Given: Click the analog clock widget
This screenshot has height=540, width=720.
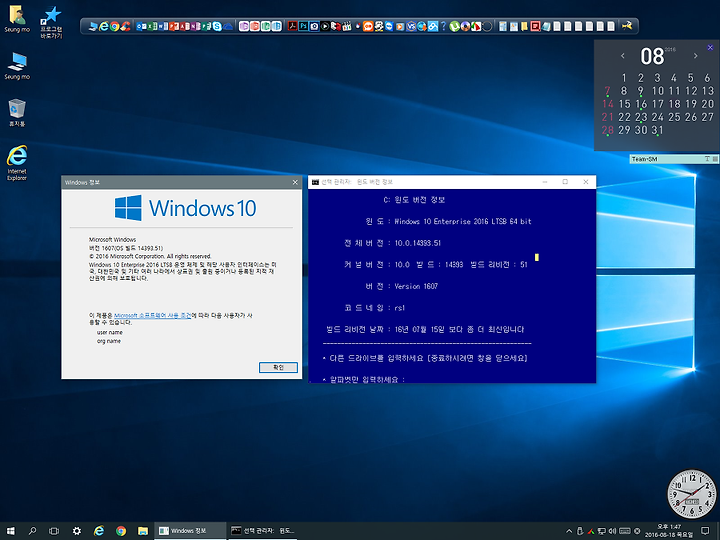Looking at the screenshot, I should [x=692, y=494].
